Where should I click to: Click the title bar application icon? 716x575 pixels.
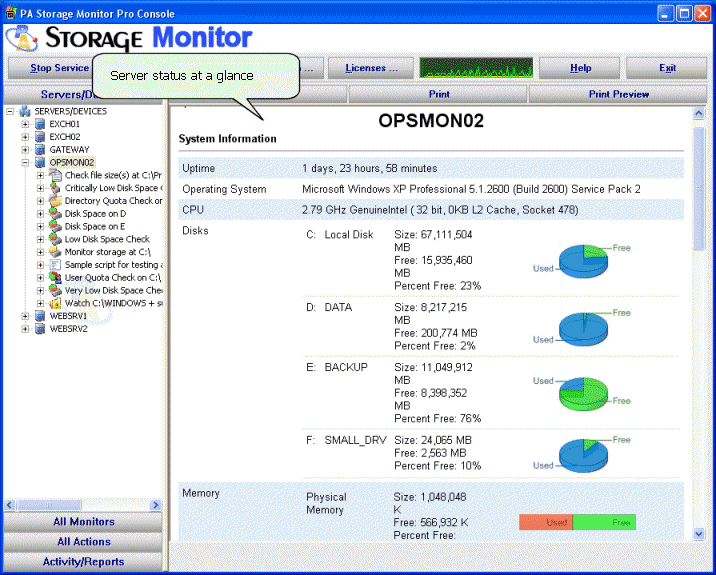(x=11, y=13)
